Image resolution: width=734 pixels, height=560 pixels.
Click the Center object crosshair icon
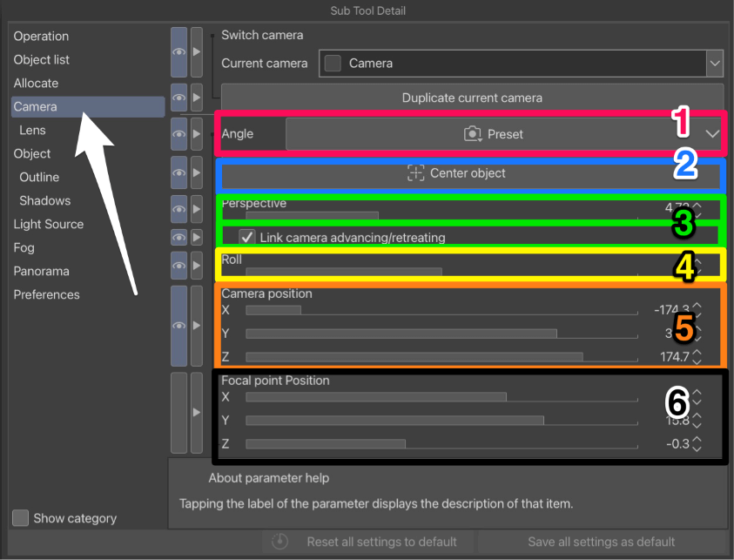click(x=416, y=173)
